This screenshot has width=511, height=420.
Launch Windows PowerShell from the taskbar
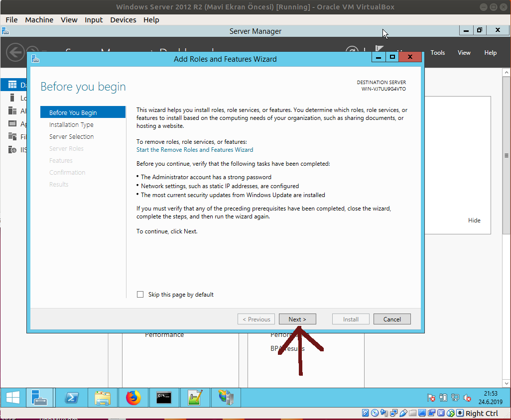(72, 398)
